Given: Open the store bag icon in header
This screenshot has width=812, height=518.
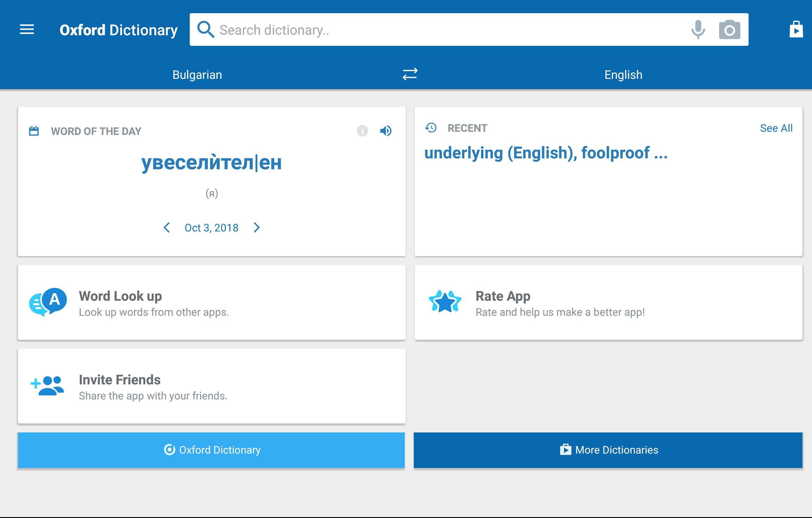Looking at the screenshot, I should tap(796, 29).
